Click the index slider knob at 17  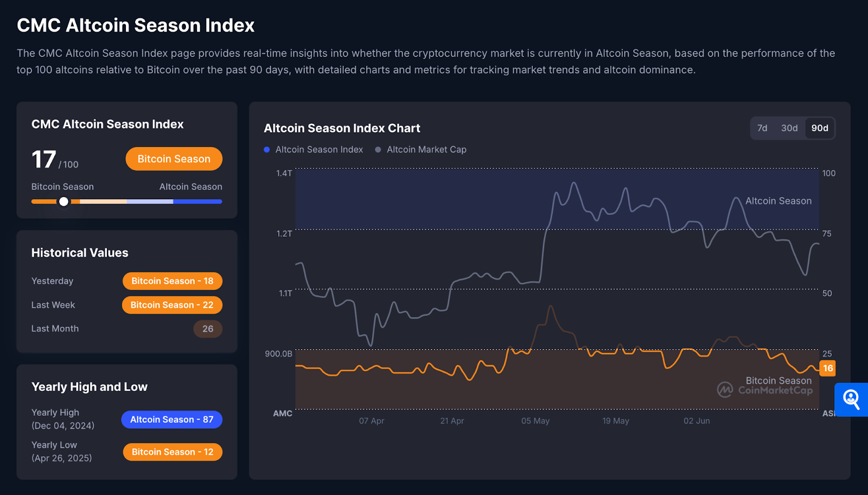(63, 201)
